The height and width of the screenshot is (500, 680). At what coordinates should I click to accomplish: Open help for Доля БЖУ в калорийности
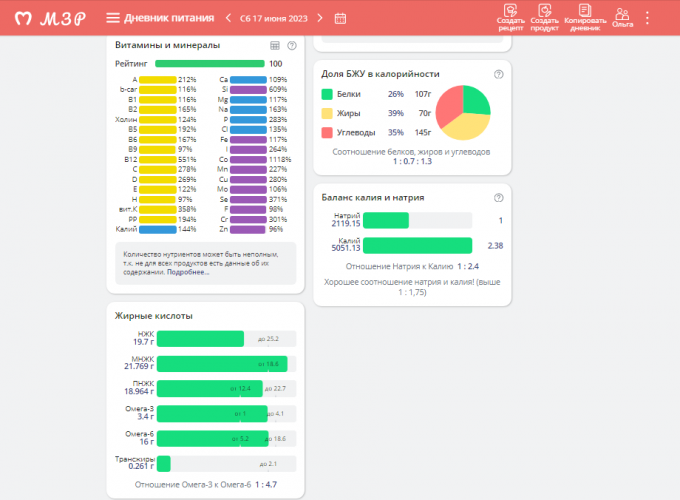[498, 74]
